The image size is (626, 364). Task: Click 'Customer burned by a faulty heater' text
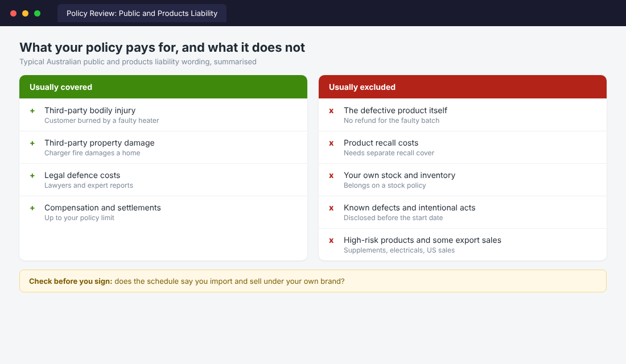(101, 121)
